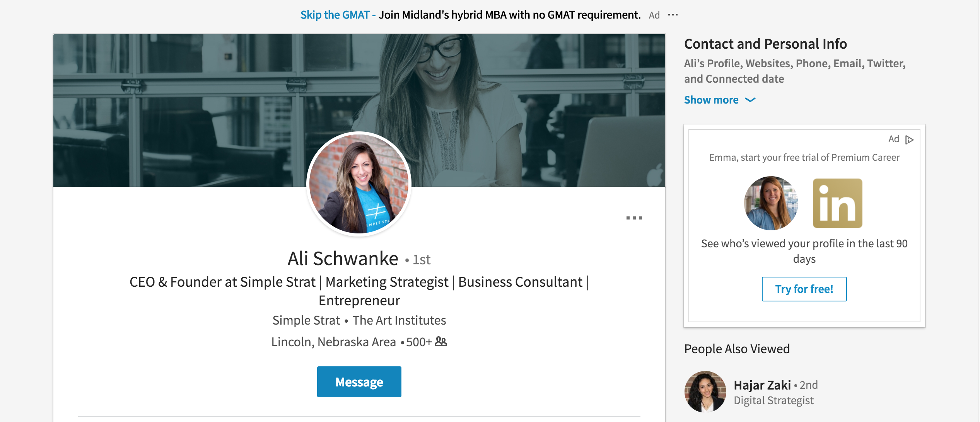Click the three-dot ellipsis menu icon

(x=633, y=218)
